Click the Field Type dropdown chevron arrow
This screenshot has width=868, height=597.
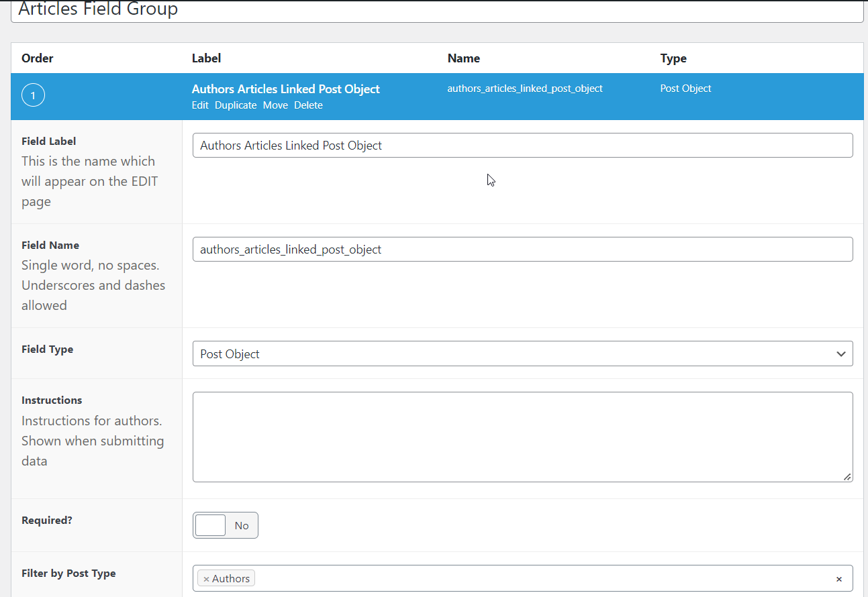click(x=840, y=354)
